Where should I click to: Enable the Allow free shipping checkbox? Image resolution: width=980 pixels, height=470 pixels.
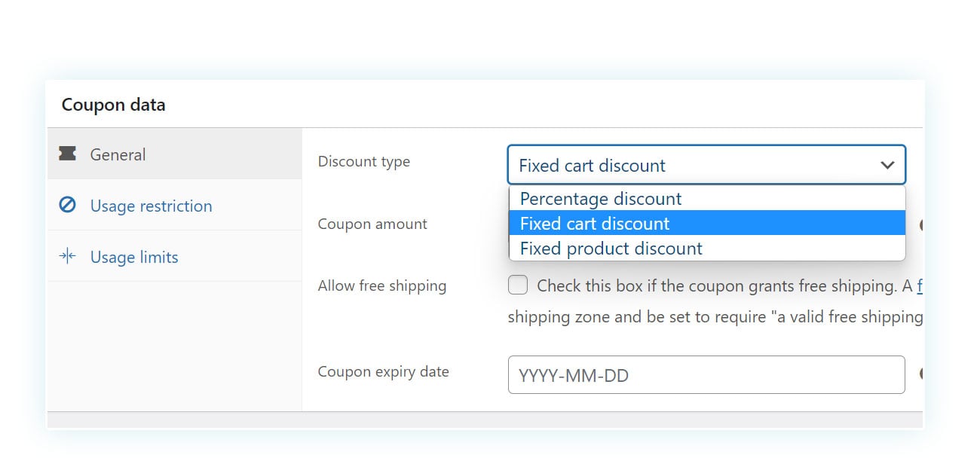point(518,285)
